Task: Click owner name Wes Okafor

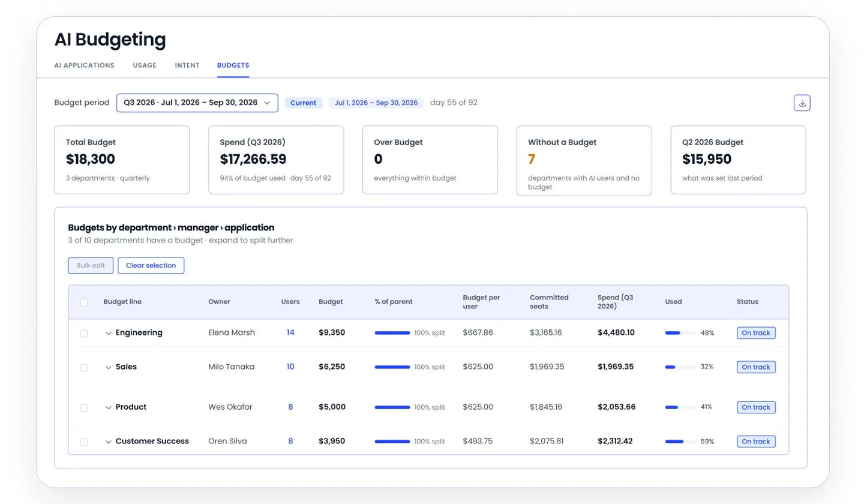Action: click(230, 407)
